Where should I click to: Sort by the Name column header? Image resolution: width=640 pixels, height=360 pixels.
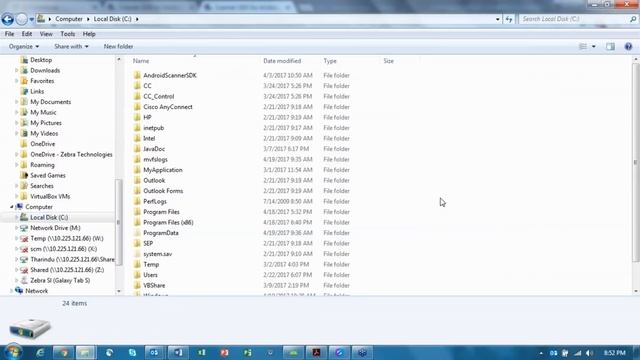point(141,61)
